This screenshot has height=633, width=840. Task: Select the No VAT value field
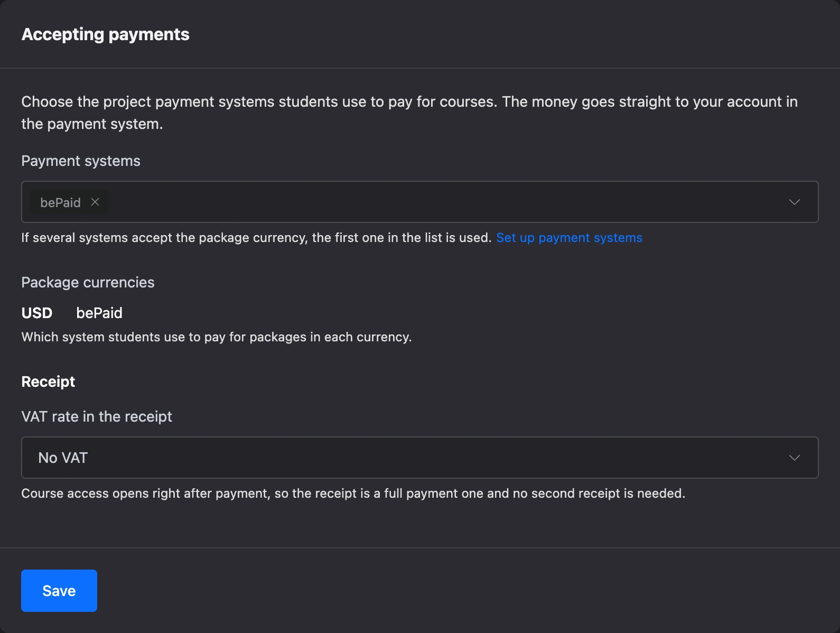(x=419, y=458)
